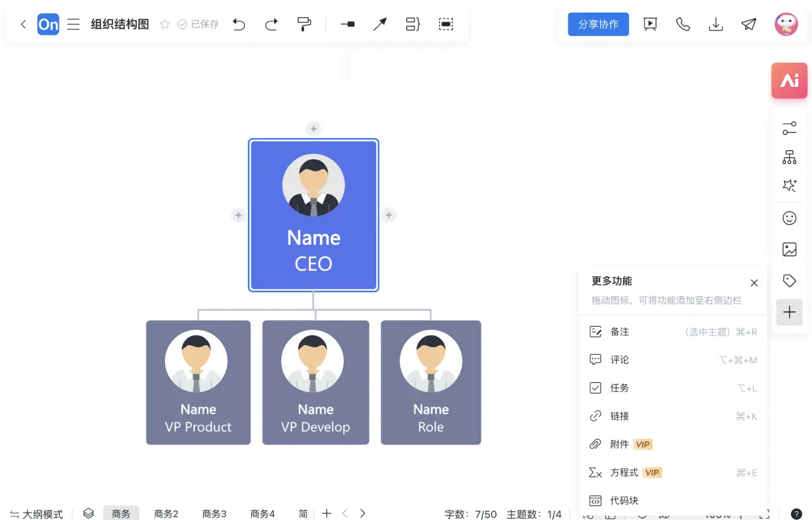Open the hamburger menu beside the On logo
This screenshot has width=812, height=520.
[x=73, y=24]
